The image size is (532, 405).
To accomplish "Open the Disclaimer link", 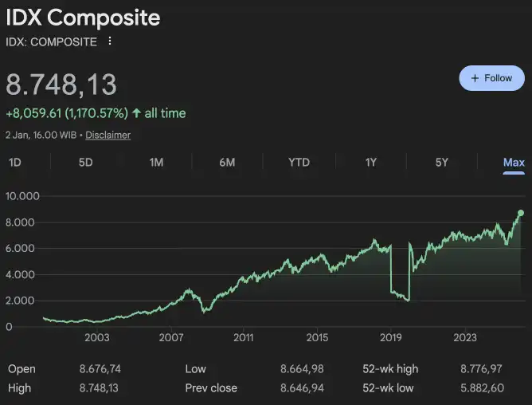I will pyautogui.click(x=108, y=135).
